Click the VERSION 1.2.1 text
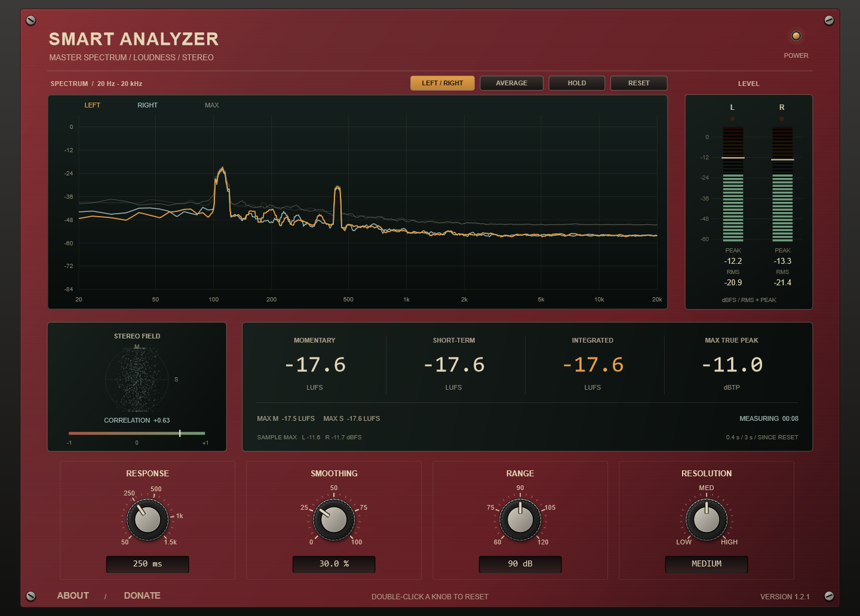This screenshot has width=860, height=616. (785, 596)
